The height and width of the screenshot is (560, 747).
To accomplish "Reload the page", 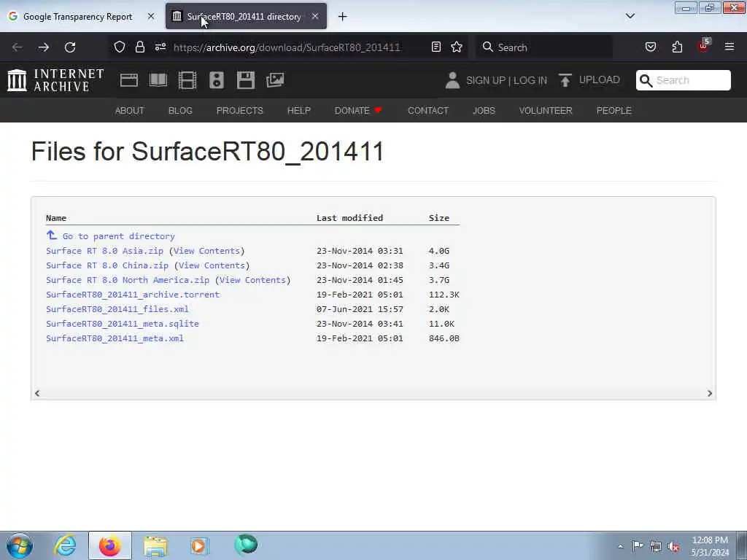I will coord(70,47).
